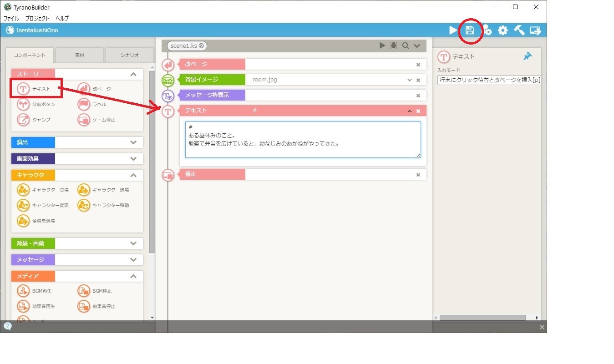Viewport: 614px width, 364px height.
Task: Pin the テキスト properties panel
Action: click(527, 56)
